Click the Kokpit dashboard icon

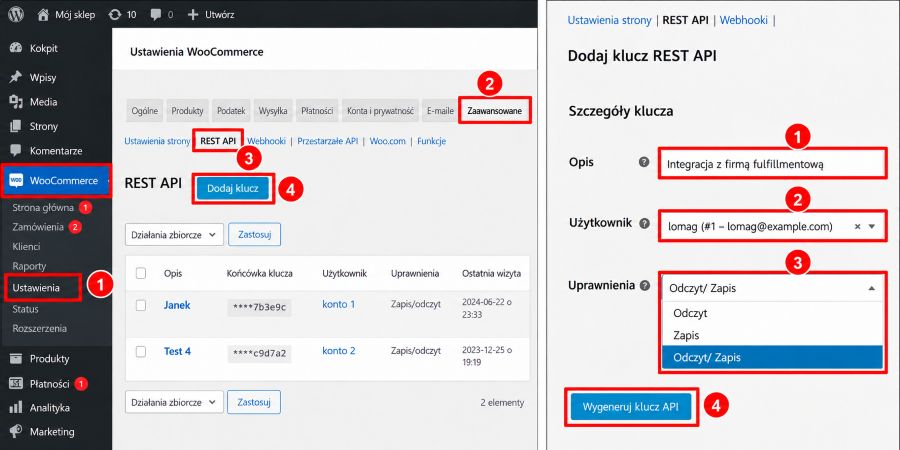click(16, 49)
